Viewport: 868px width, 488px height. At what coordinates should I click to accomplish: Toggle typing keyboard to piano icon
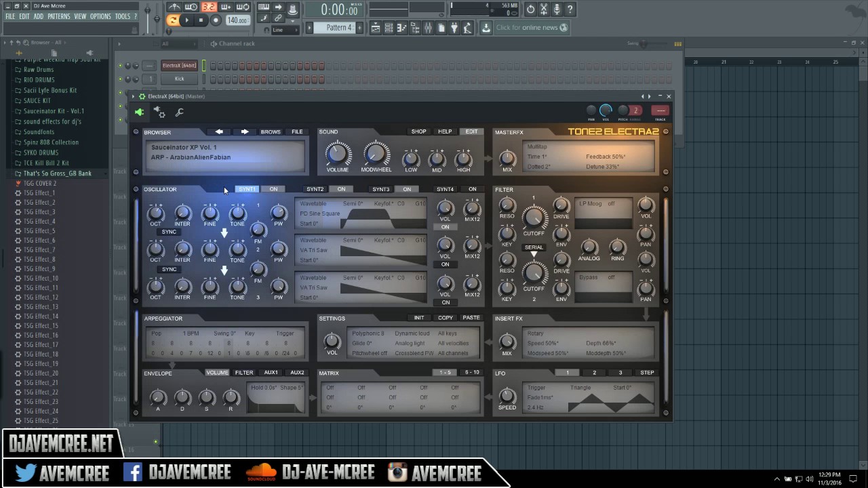[264, 7]
